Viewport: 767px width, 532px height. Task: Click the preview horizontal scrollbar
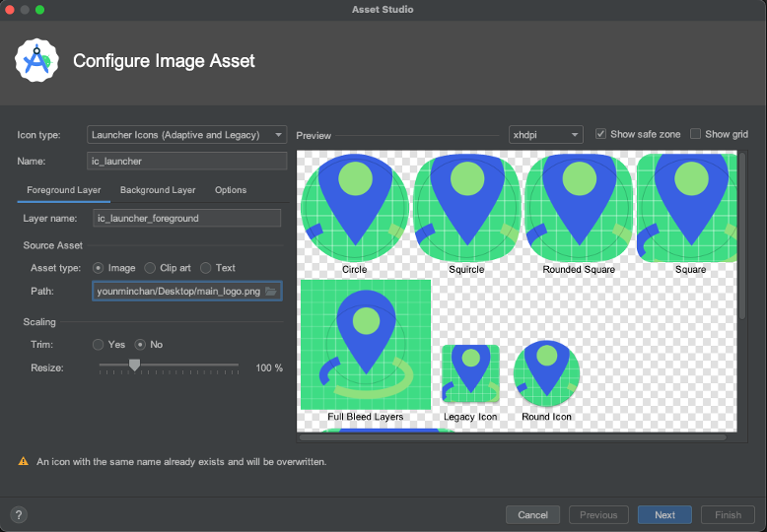513,437
